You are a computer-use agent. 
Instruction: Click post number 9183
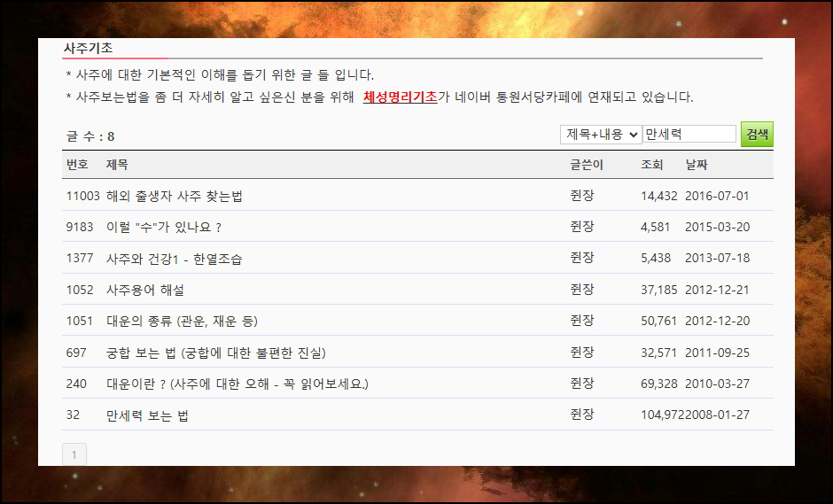(80, 228)
